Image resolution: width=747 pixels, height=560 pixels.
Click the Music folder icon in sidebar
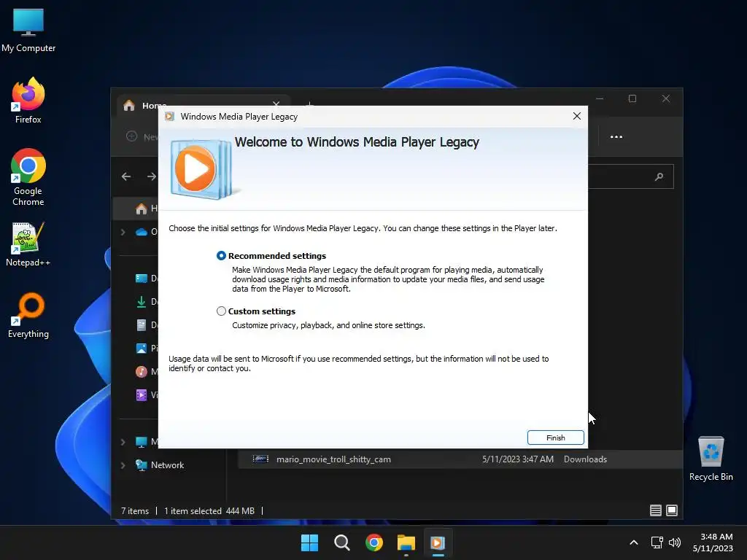click(141, 371)
